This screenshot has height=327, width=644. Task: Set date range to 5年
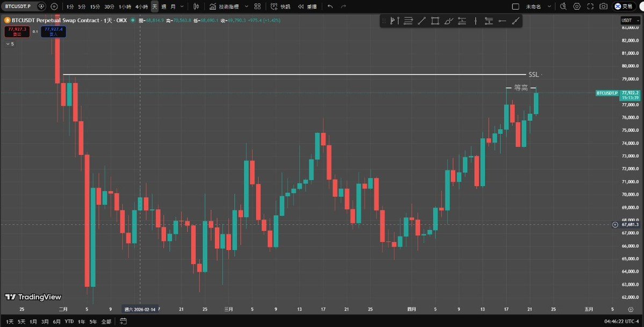[93, 322]
